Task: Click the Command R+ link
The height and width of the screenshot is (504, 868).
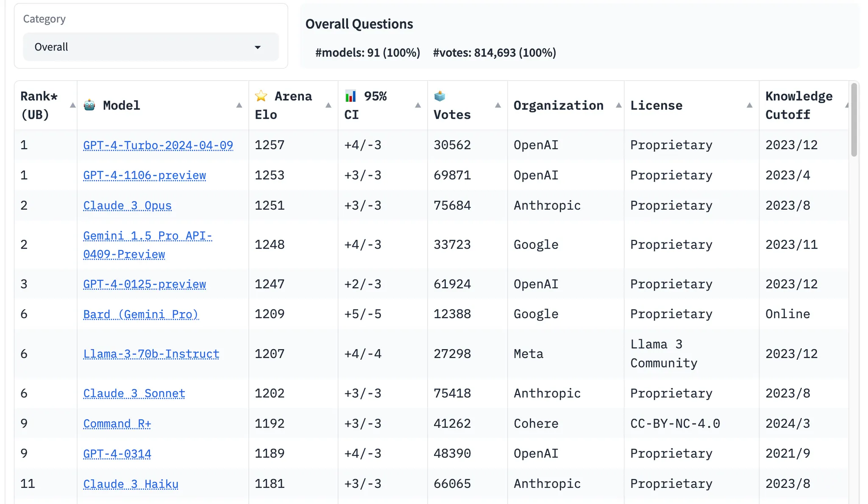Action: (117, 424)
